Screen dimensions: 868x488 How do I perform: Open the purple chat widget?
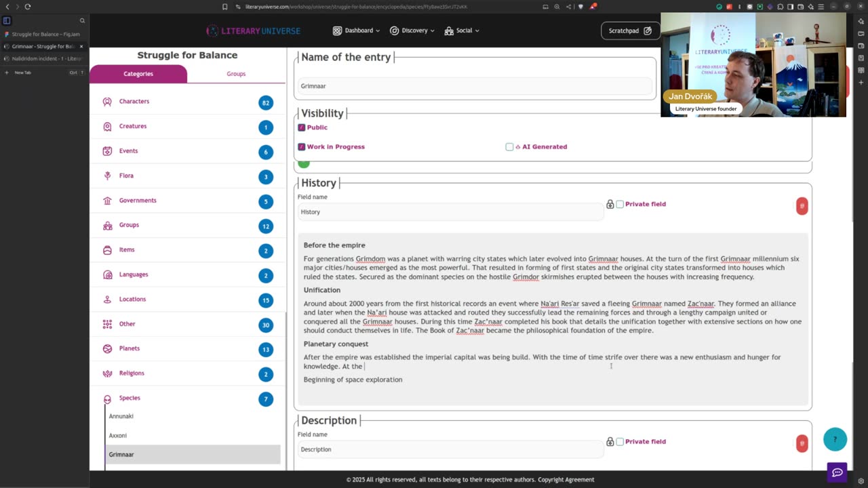coord(837,472)
